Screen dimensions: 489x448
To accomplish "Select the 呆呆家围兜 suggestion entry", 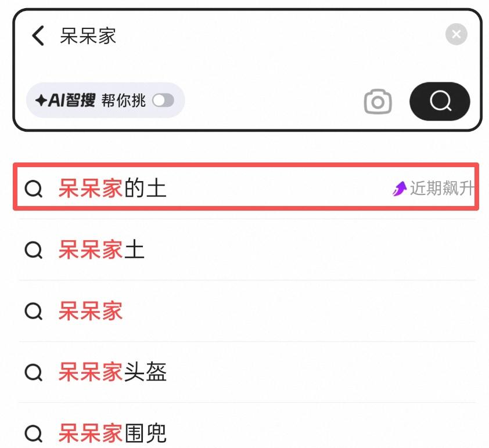I will (x=113, y=433).
